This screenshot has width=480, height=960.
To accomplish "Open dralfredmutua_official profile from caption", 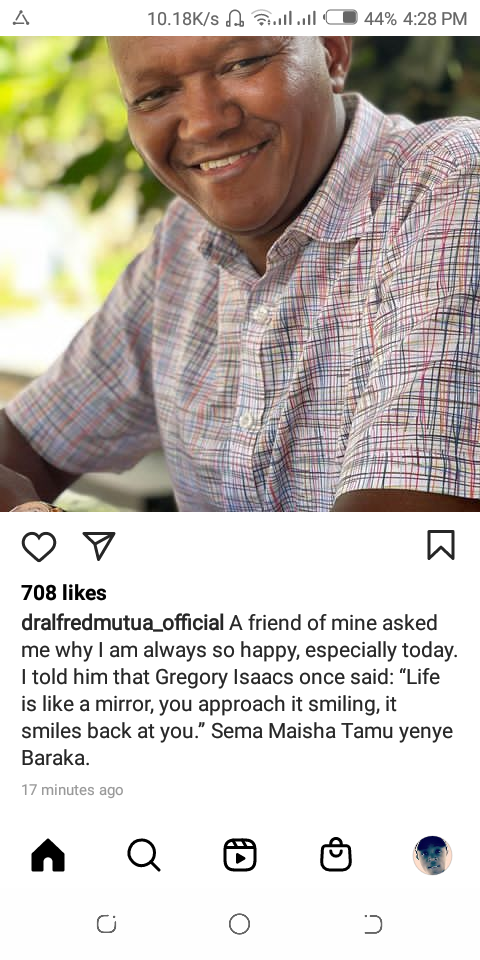I will coord(122,623).
